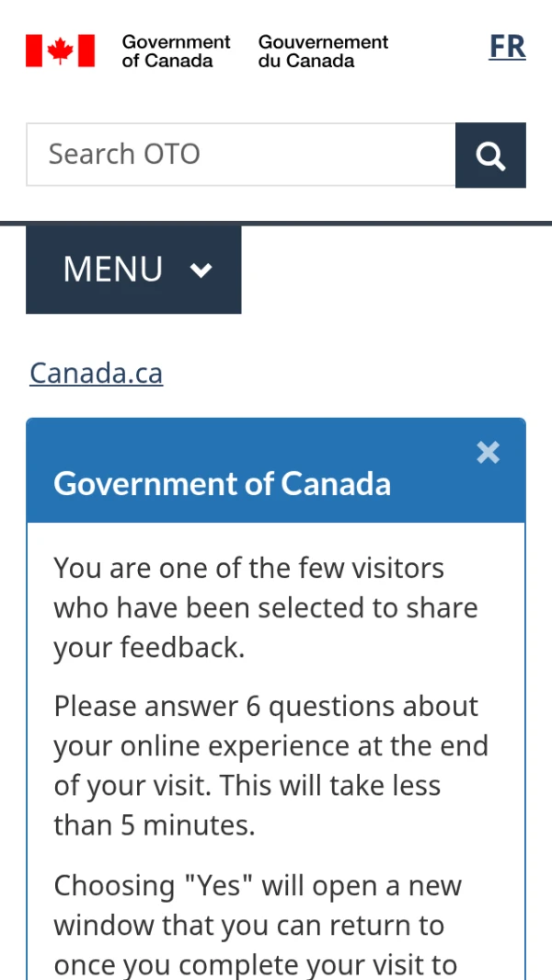This screenshot has height=980, width=552.
Task: Open the Canada.ca breadcrumb link
Action: pyautogui.click(x=97, y=373)
